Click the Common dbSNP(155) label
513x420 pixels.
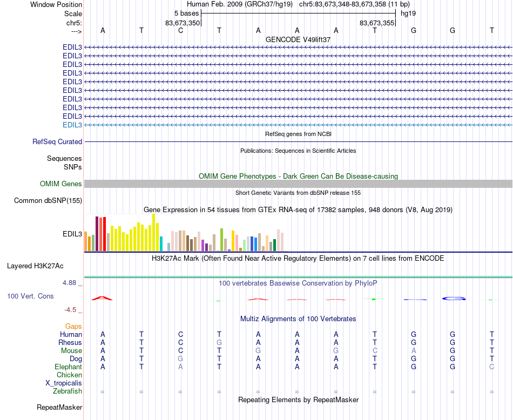point(48,200)
